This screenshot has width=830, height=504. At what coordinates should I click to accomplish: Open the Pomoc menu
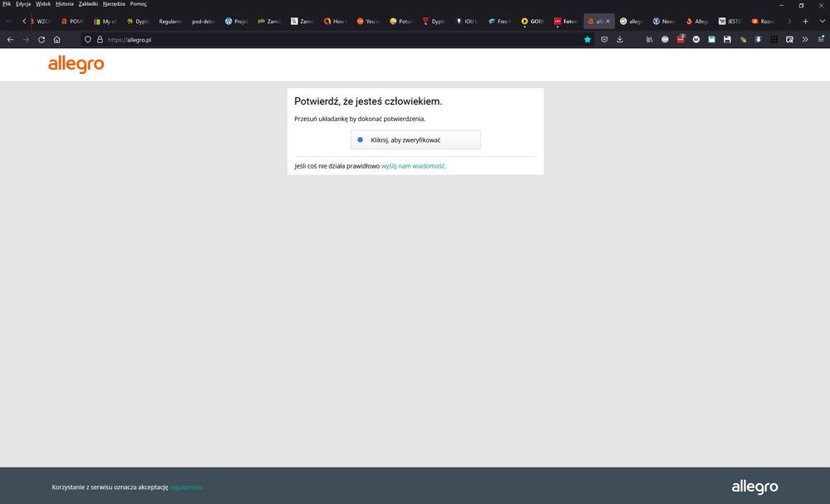point(138,3)
